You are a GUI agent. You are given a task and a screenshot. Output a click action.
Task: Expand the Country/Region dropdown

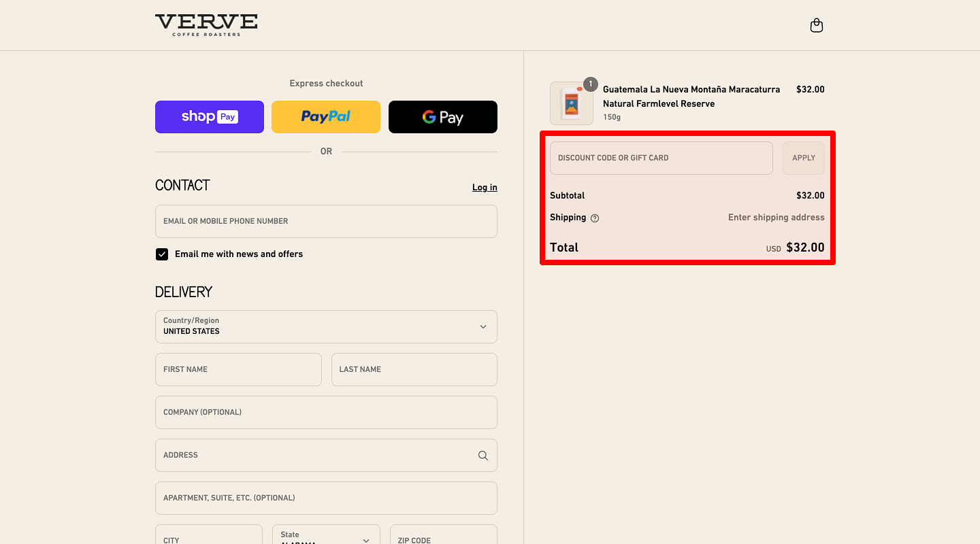326,327
